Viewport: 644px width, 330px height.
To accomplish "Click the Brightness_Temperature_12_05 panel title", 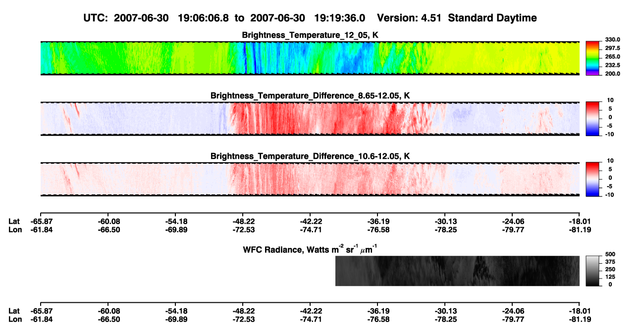I will [310, 35].
